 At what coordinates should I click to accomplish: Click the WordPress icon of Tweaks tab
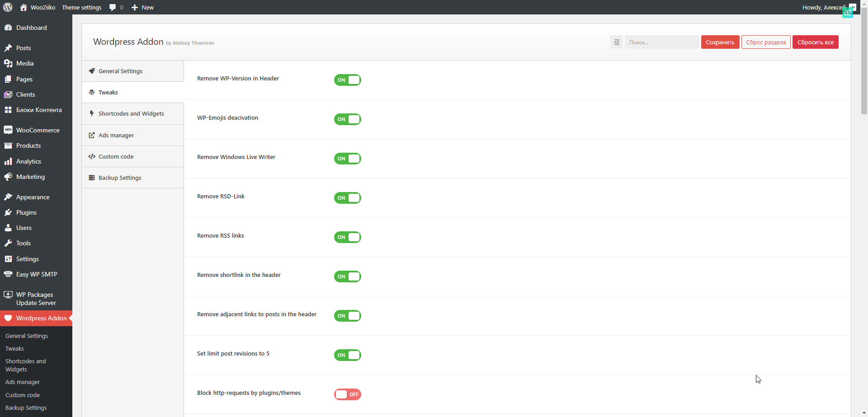(92, 92)
